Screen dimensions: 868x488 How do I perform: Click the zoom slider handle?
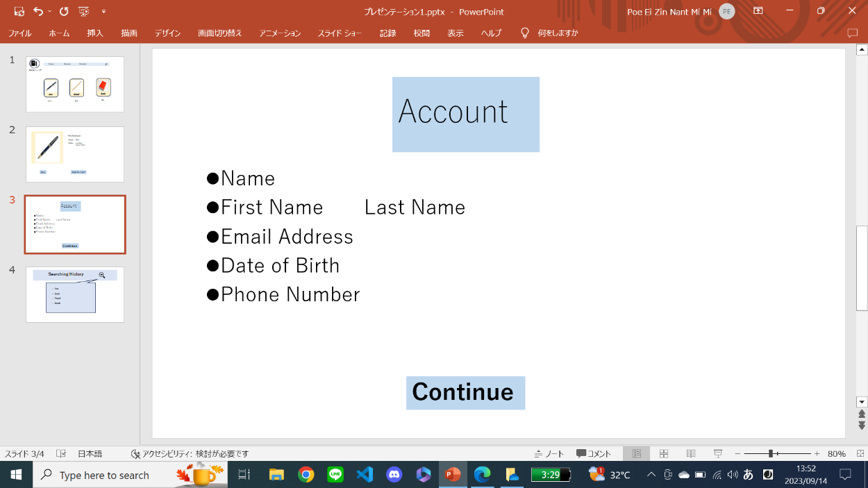coord(771,453)
